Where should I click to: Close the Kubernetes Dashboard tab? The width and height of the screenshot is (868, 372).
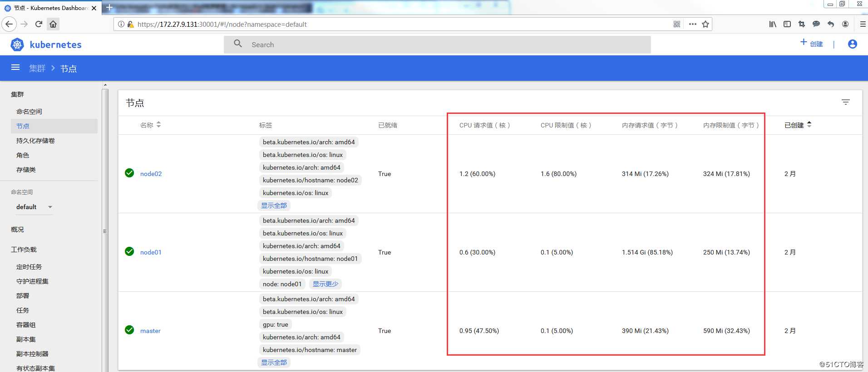94,8
